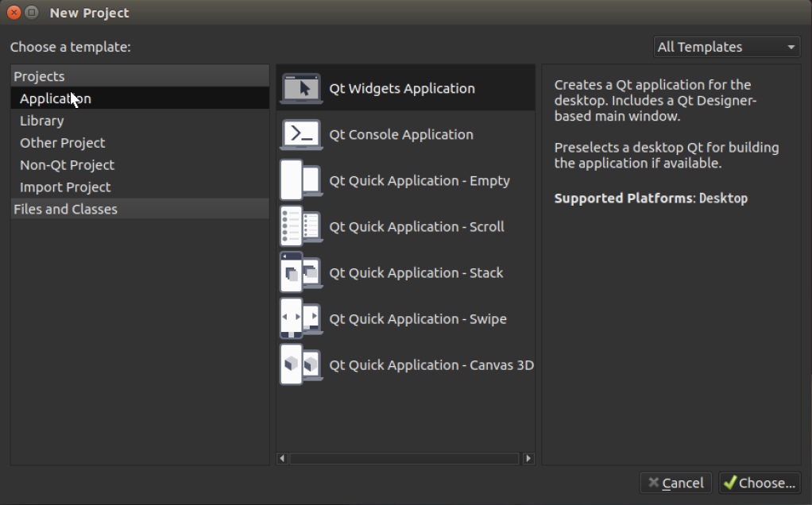Select the Non-Qt Project category
This screenshot has width=812, height=505.
pyautogui.click(x=140, y=165)
